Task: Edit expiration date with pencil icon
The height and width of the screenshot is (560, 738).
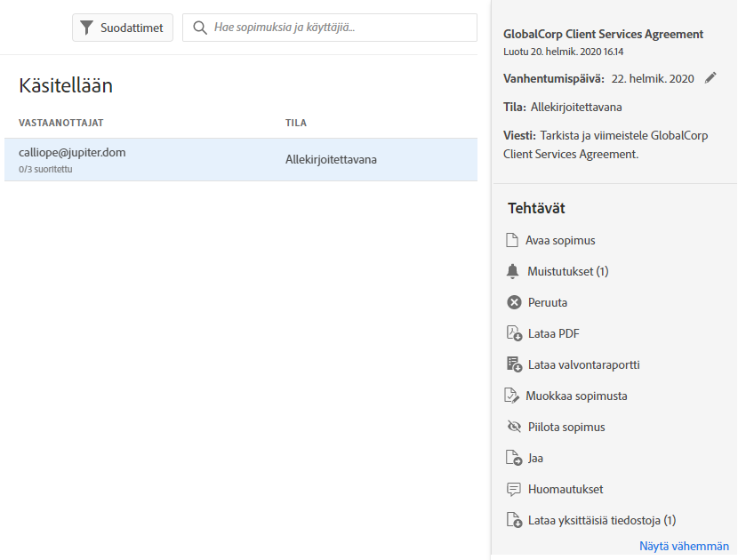Action: (x=710, y=78)
